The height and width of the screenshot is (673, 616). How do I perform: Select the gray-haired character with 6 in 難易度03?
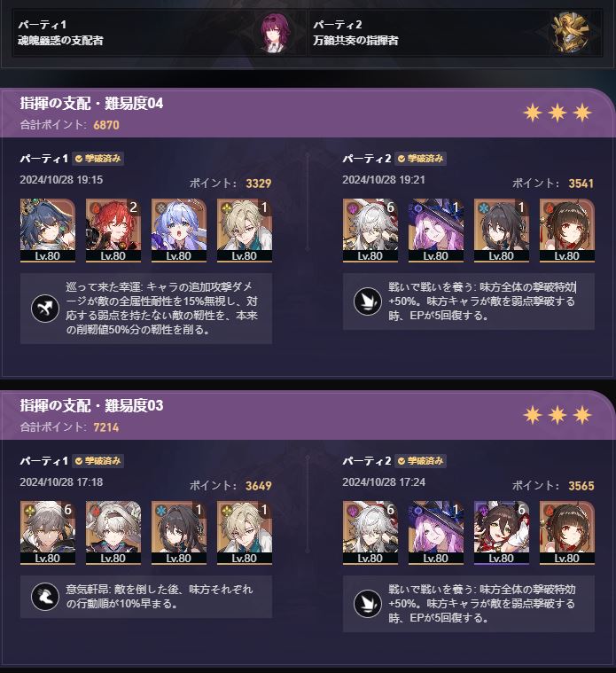click(x=48, y=532)
